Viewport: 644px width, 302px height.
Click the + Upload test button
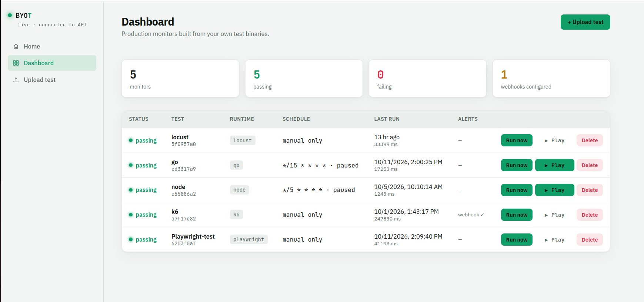tap(585, 22)
